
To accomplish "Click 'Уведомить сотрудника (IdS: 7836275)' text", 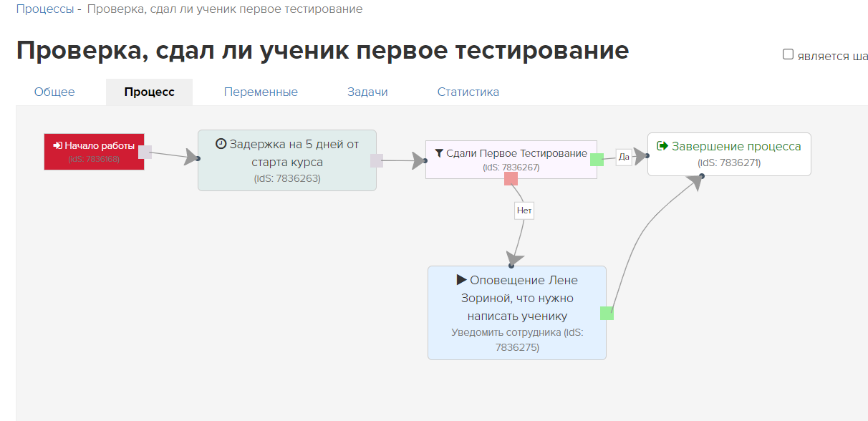I will point(517,340).
